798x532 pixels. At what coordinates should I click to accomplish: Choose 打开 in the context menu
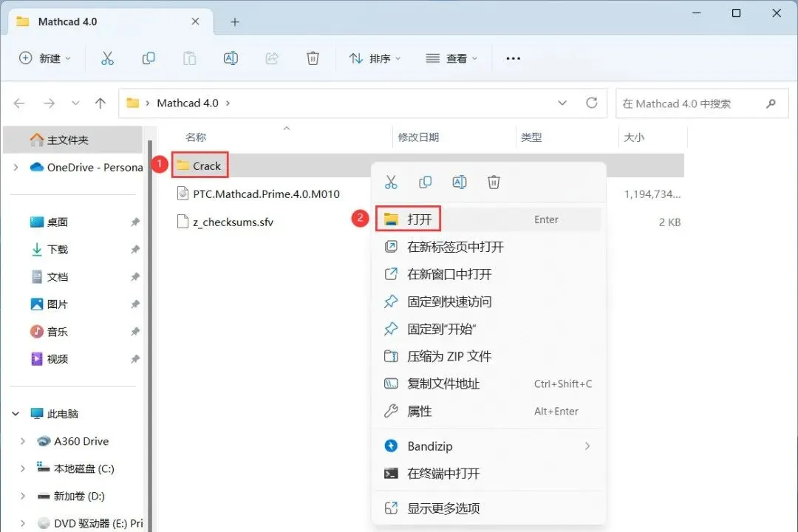[x=488, y=219]
